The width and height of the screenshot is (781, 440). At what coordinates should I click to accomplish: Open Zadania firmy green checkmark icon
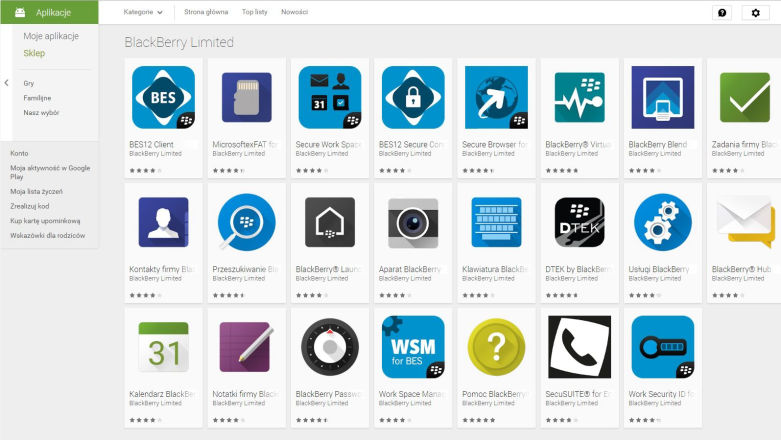(x=745, y=97)
